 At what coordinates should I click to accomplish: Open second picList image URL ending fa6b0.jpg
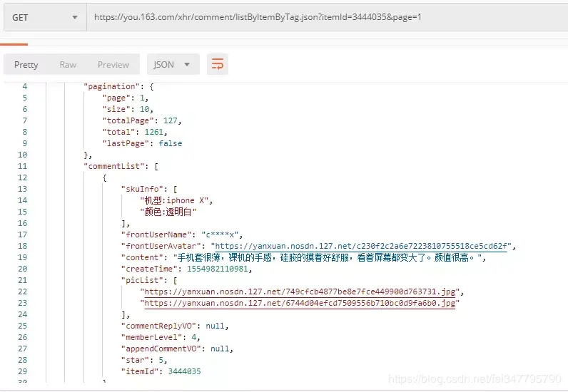pos(300,303)
